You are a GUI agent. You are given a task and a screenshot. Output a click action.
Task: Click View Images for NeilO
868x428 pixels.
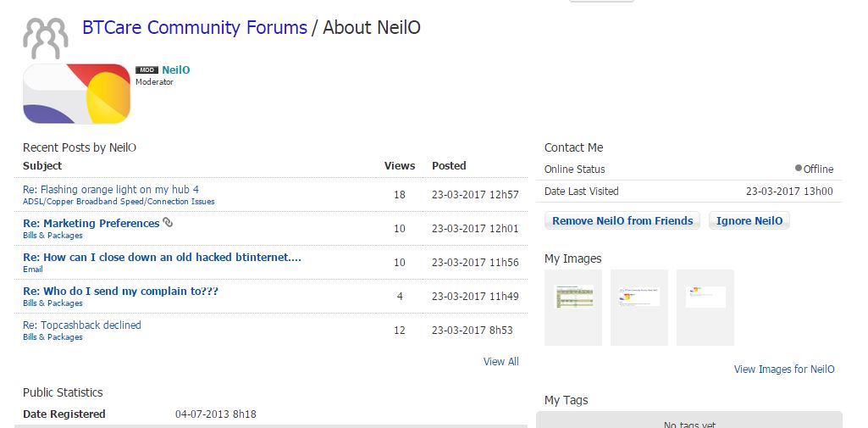click(784, 370)
